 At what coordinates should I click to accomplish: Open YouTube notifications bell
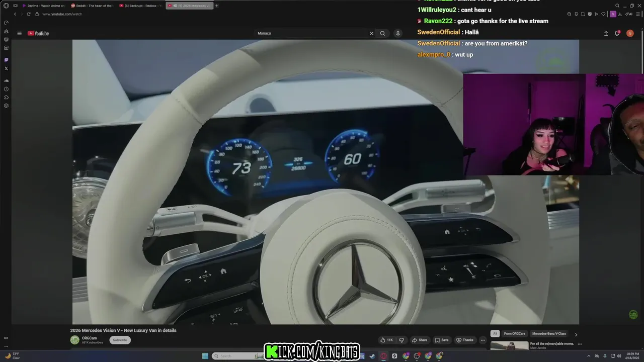tap(617, 33)
